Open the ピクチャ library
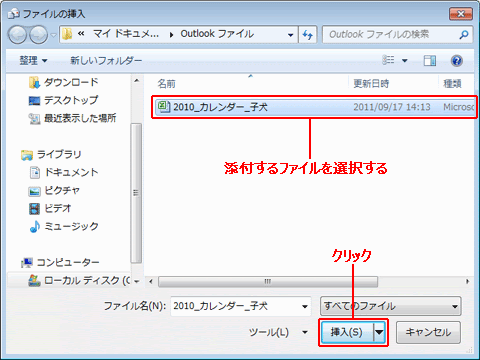The width and height of the screenshot is (480, 360). pyautogui.click(x=54, y=190)
